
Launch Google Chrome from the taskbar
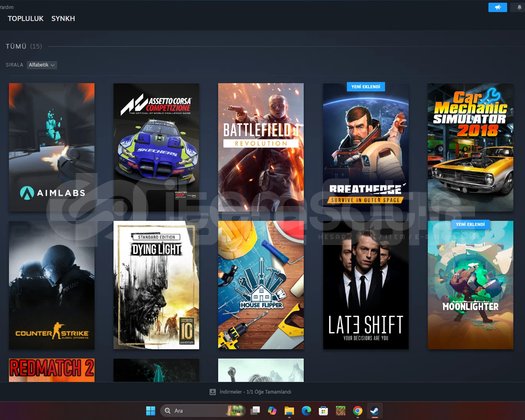tap(358, 411)
